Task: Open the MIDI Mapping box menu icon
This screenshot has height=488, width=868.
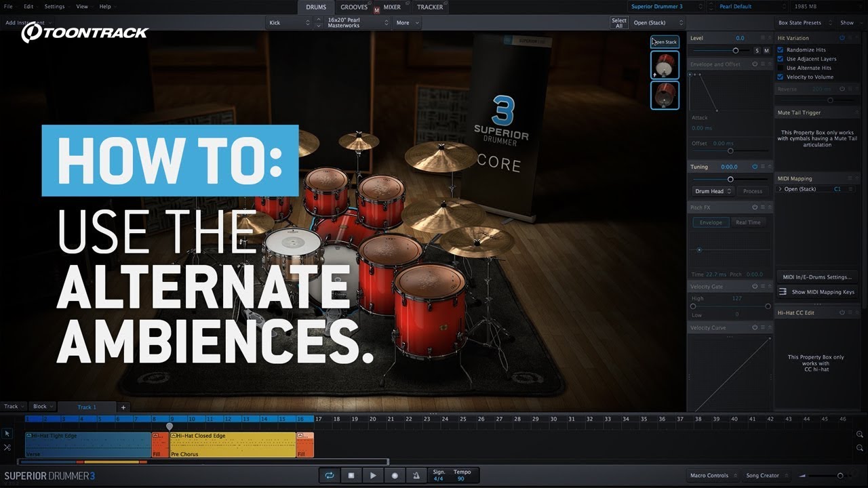Action: 850,179
